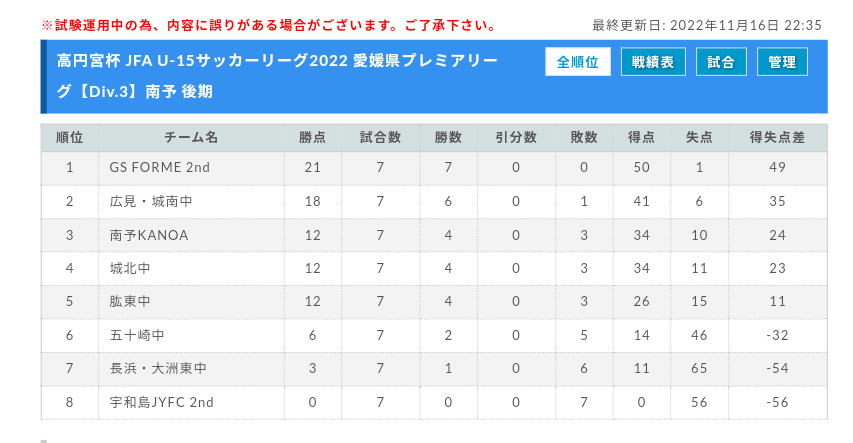This screenshot has width=853, height=443.
Task: Select team 宇和島JYFC 2nd
Action: point(162,402)
